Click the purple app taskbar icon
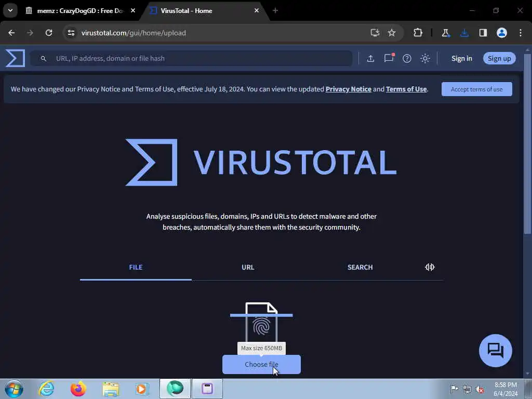This screenshot has width=532, height=399. click(x=207, y=389)
